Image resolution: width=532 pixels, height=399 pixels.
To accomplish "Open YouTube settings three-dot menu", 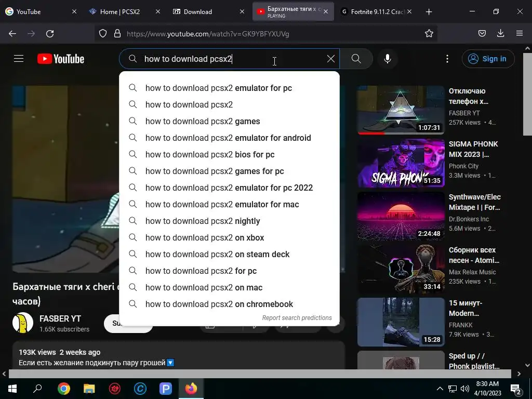I will click(x=447, y=59).
